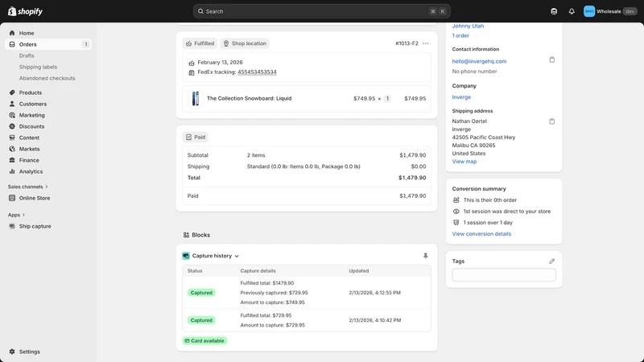Viewport: 644px width, 362px height.
Task: Open Drafts under Orders
Action: click(x=27, y=56)
